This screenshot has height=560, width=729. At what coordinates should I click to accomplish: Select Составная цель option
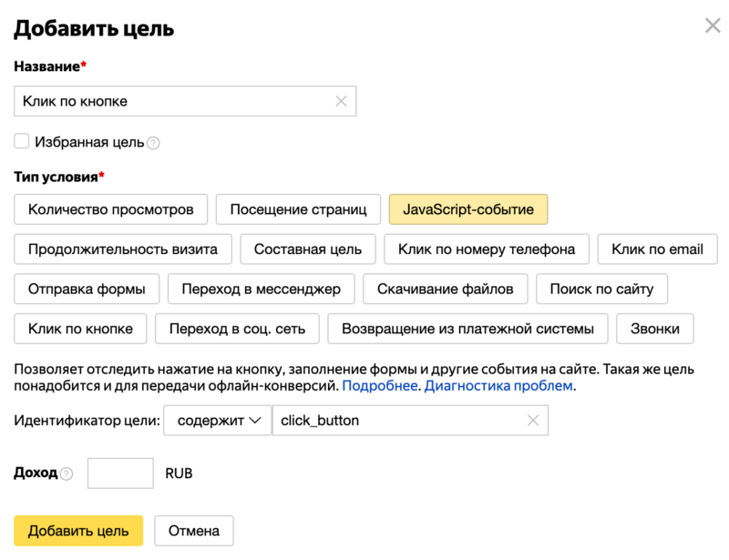click(308, 249)
